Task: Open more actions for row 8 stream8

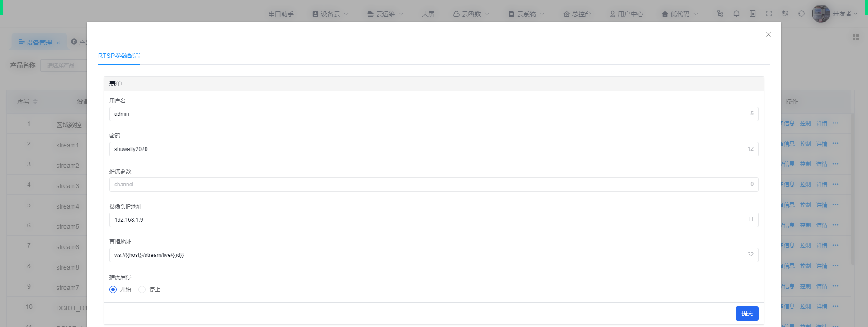Action: tap(835, 265)
